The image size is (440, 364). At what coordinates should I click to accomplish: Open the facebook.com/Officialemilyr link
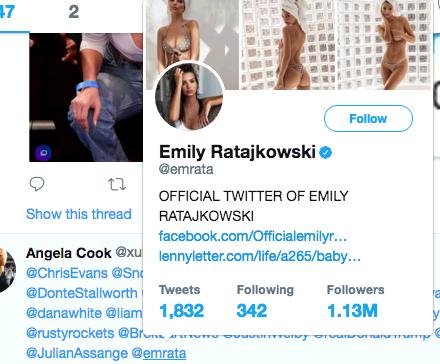click(x=253, y=236)
